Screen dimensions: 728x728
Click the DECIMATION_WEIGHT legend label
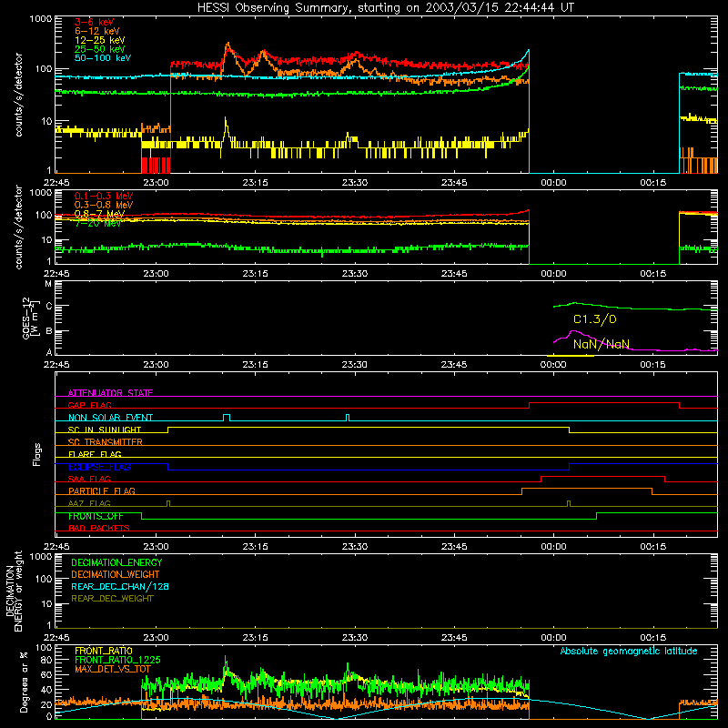[x=116, y=574]
